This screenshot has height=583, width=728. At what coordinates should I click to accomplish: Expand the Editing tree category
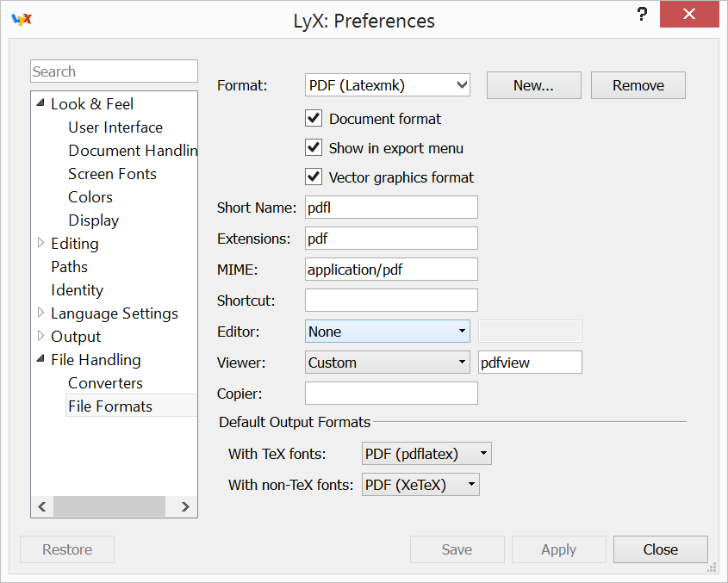pyautogui.click(x=40, y=244)
